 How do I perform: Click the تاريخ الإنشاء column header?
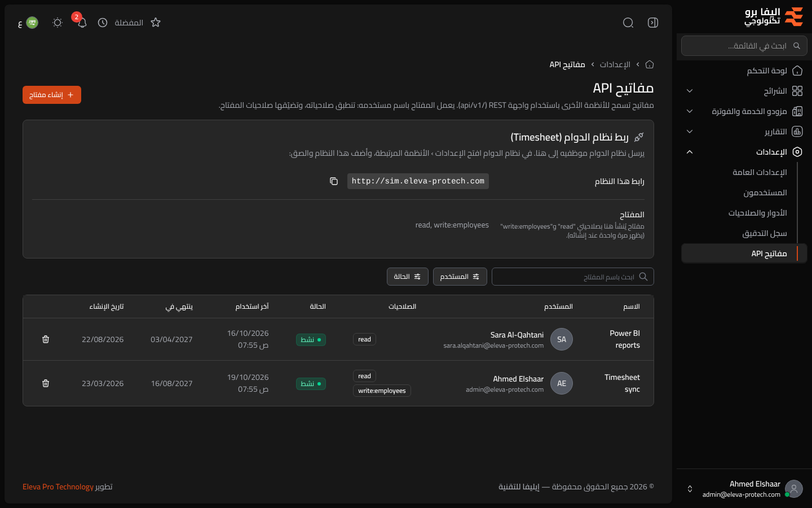click(x=107, y=306)
